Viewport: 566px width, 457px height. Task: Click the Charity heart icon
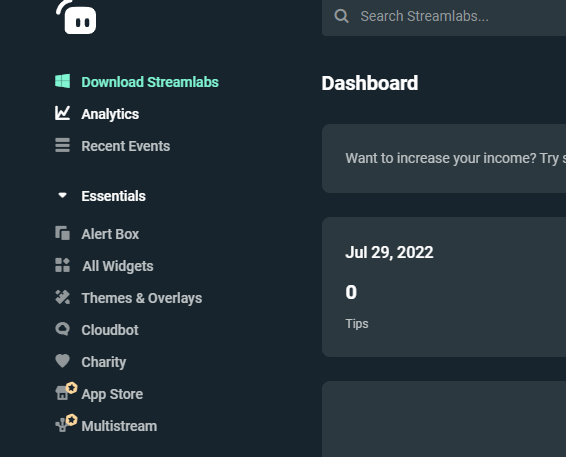point(62,361)
